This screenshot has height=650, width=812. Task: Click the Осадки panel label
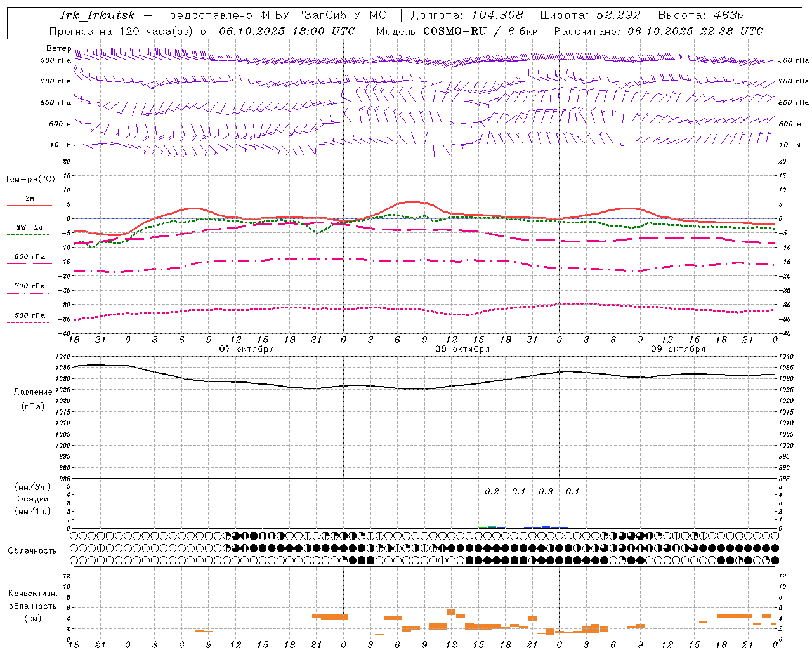[33, 499]
